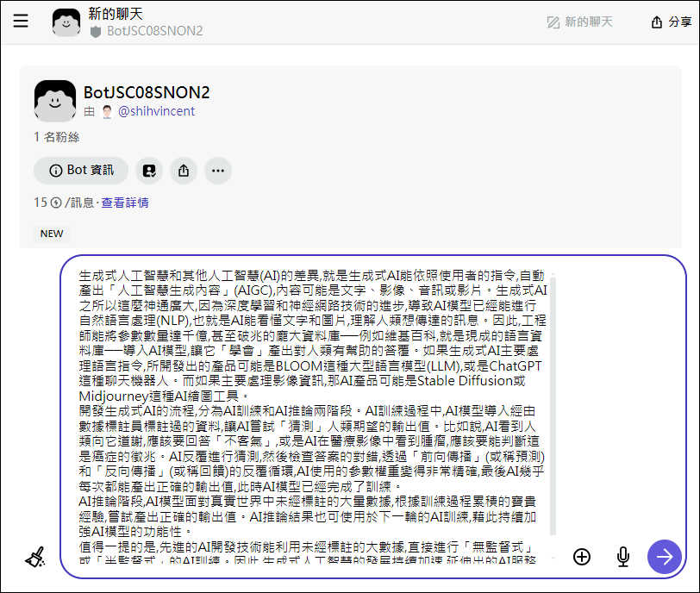Viewport: 700px width, 593px height.
Task: Open the large BotJSC08SNON2 profile avatar
Action: tap(55, 101)
